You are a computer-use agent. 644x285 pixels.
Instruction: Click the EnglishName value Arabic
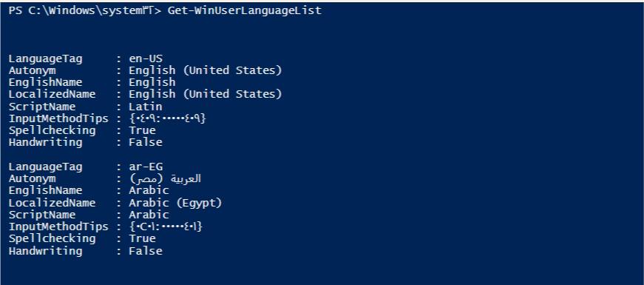(x=149, y=190)
